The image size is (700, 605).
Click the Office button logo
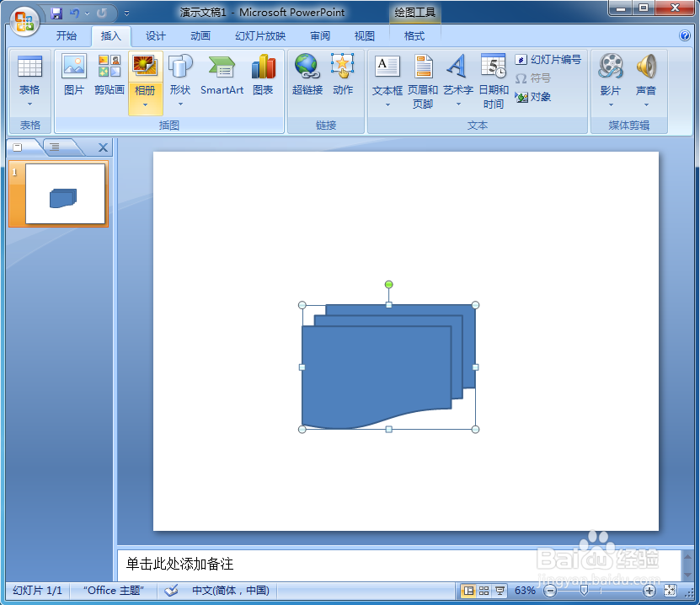pyautogui.click(x=24, y=20)
